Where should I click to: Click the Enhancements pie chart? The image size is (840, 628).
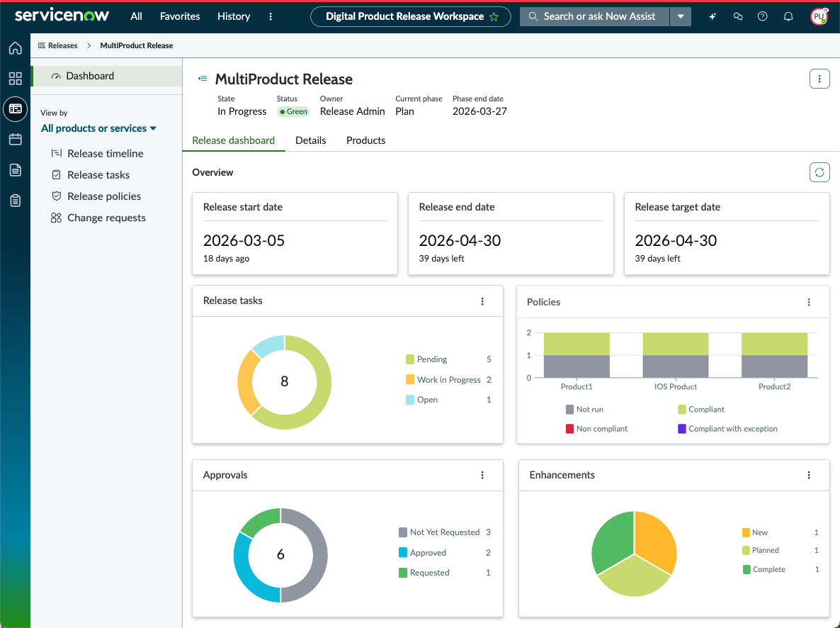tap(635, 554)
